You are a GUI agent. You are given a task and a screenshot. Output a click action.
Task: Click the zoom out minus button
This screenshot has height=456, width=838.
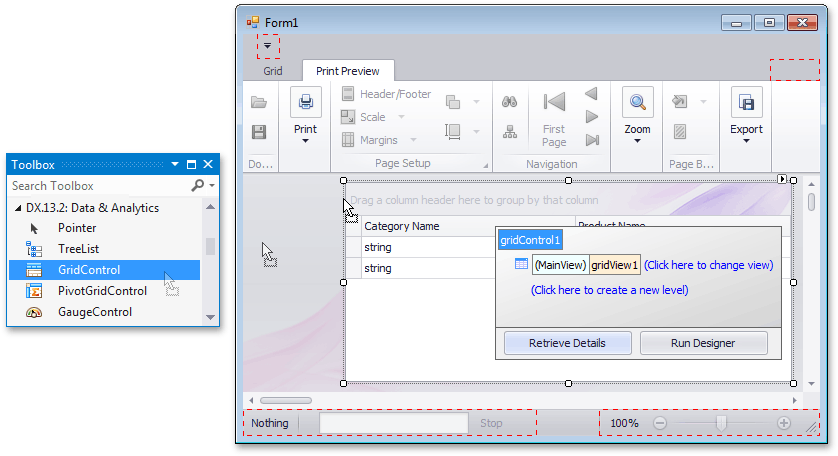coord(660,423)
